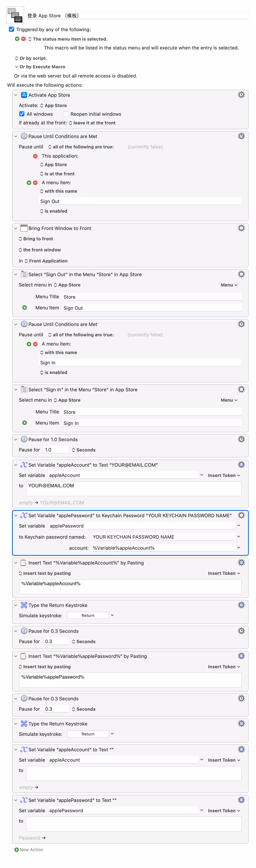
Task: Open Insert Token menu for Insert Text applePassword
Action: tap(224, 666)
